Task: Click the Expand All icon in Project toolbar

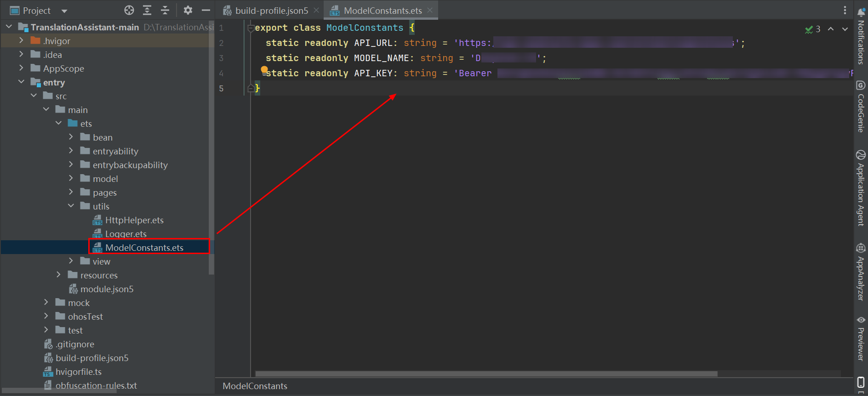Action: click(147, 10)
